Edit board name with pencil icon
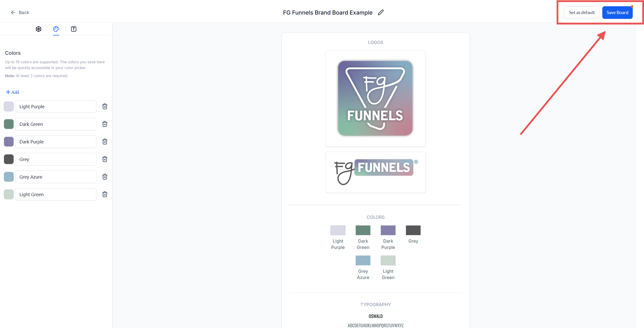 click(381, 12)
